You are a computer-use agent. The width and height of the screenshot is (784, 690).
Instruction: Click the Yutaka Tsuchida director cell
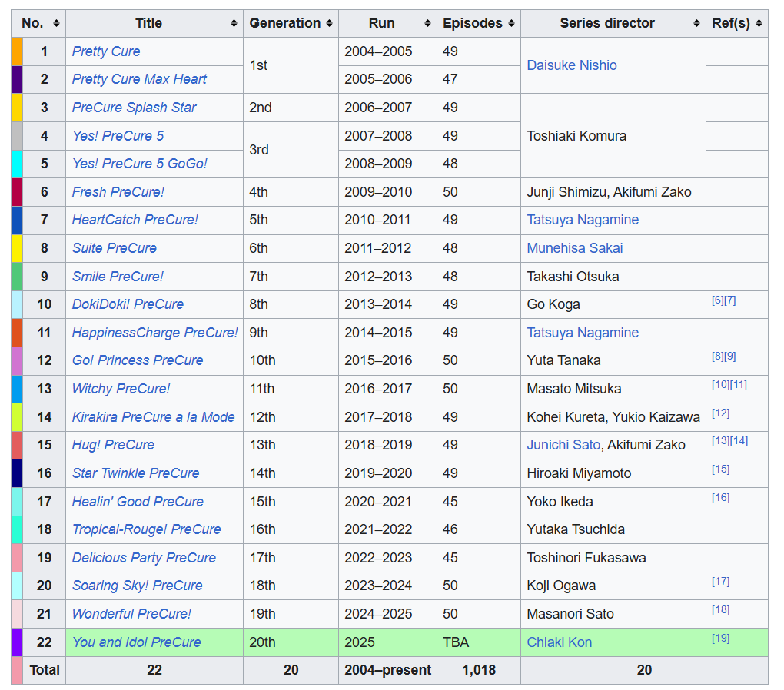pyautogui.click(x=613, y=529)
